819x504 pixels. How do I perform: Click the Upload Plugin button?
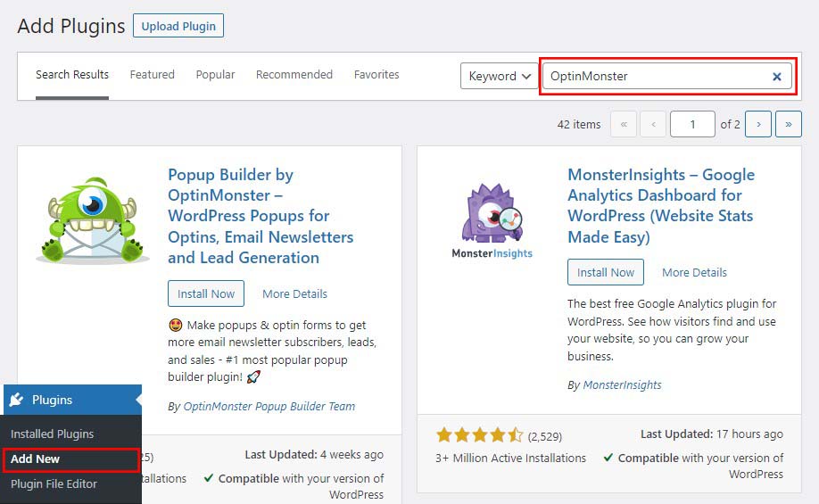178,26
